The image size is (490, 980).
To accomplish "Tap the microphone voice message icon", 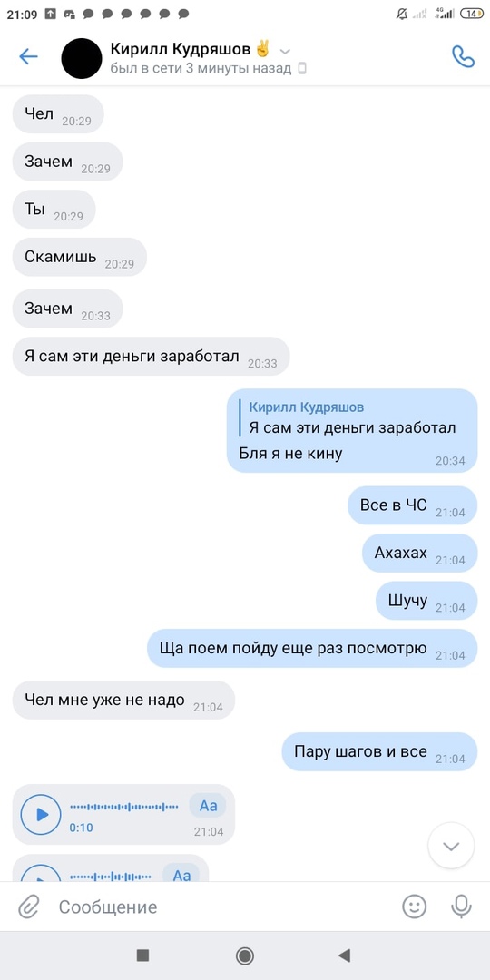I will (x=461, y=906).
